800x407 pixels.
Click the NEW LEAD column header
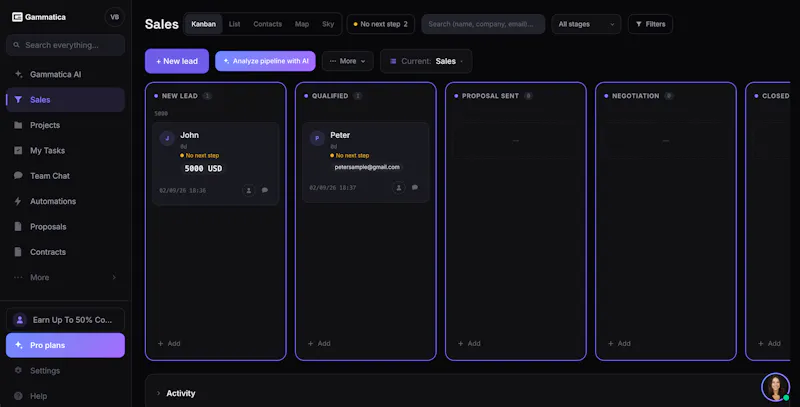click(x=180, y=96)
